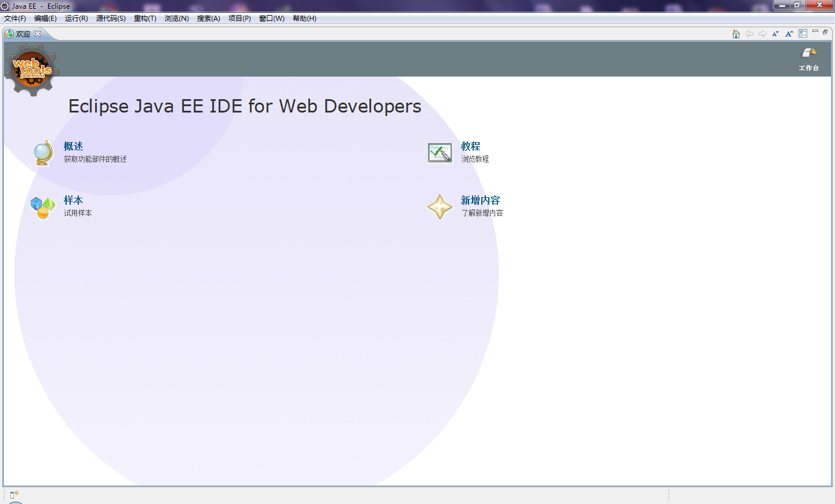The image size is (835, 504).
Task: Restore the welcome view panel size
Action: click(825, 32)
